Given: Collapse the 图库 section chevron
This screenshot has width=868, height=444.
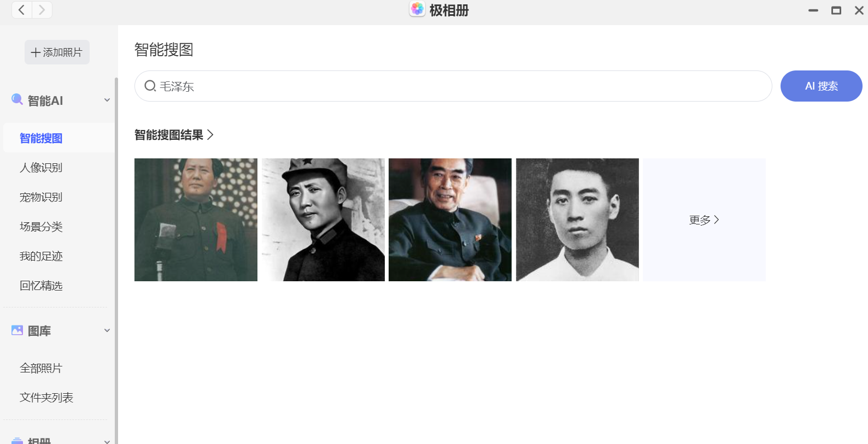Looking at the screenshot, I should click(107, 330).
